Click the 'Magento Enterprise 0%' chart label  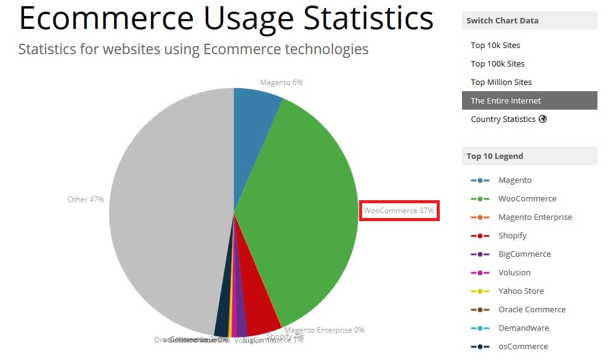point(325,330)
